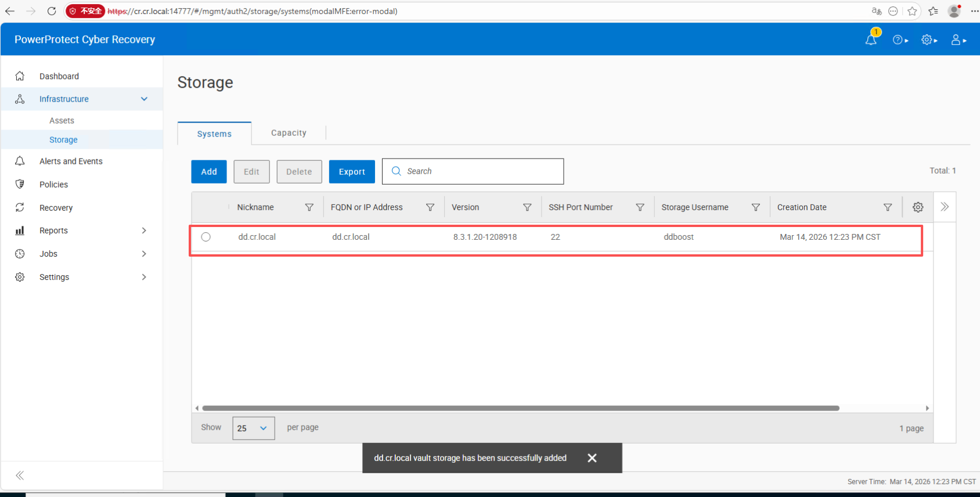Go to Dashboard
This screenshot has width=980, height=497.
(x=59, y=76)
